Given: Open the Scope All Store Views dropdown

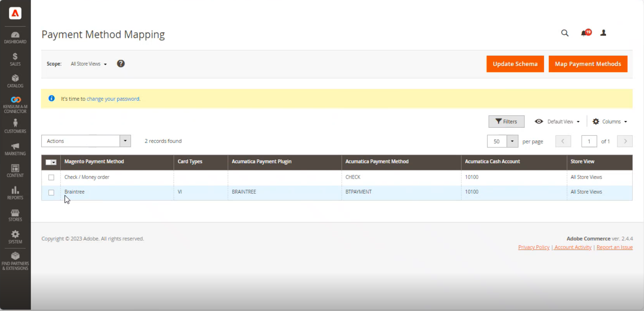Looking at the screenshot, I should pos(89,64).
